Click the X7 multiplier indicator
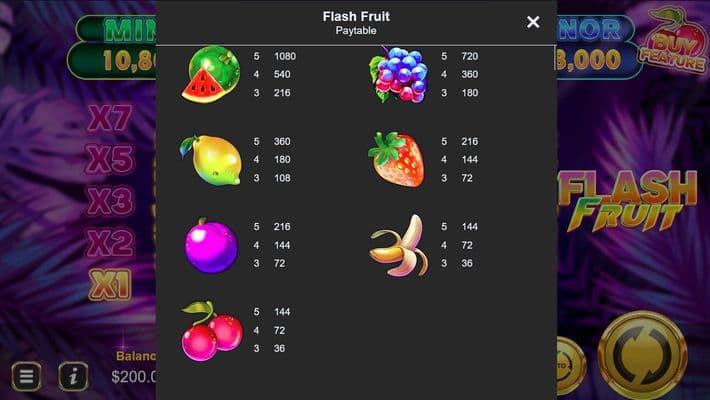 click(x=110, y=119)
